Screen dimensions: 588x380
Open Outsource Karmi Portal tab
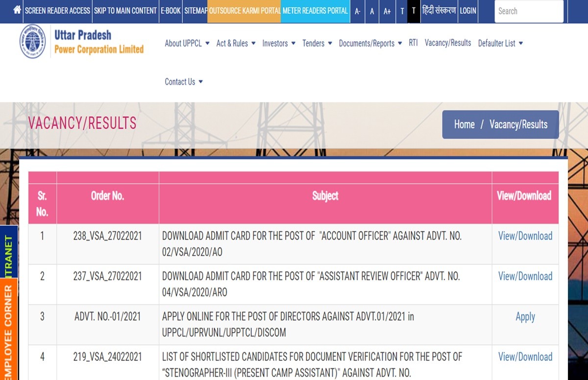(245, 11)
